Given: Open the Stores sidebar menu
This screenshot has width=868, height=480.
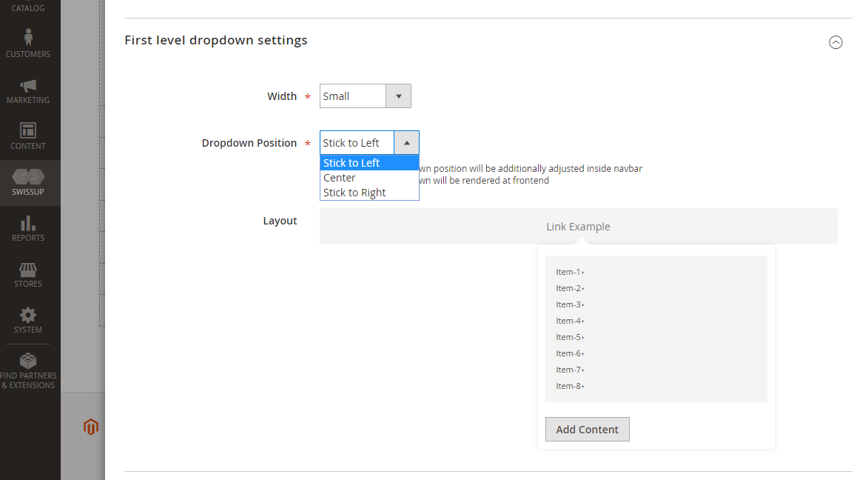Looking at the screenshot, I should [x=28, y=274].
